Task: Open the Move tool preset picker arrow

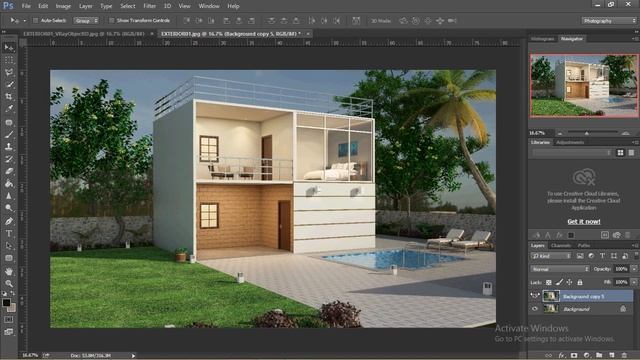Action: tap(24, 20)
